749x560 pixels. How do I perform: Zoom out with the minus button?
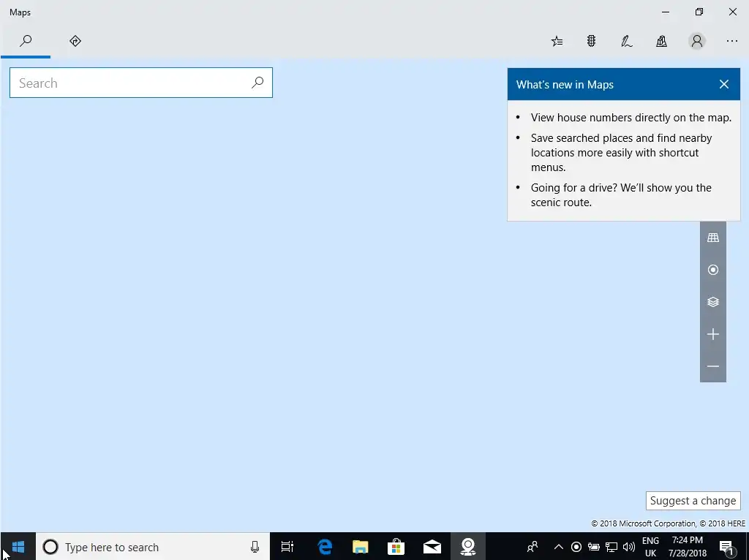coord(712,366)
